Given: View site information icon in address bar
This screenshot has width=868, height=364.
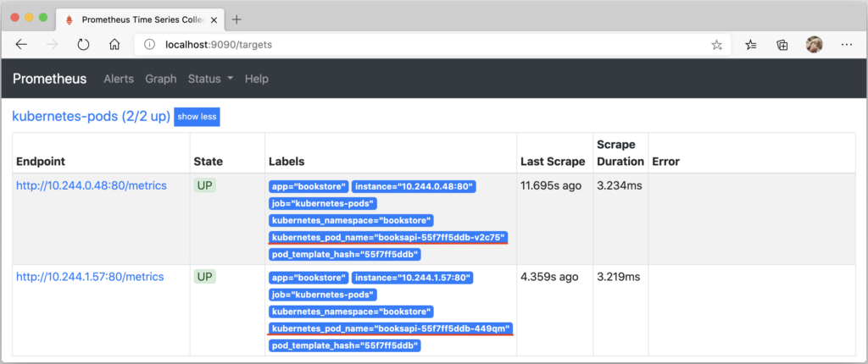Looking at the screenshot, I should [149, 45].
